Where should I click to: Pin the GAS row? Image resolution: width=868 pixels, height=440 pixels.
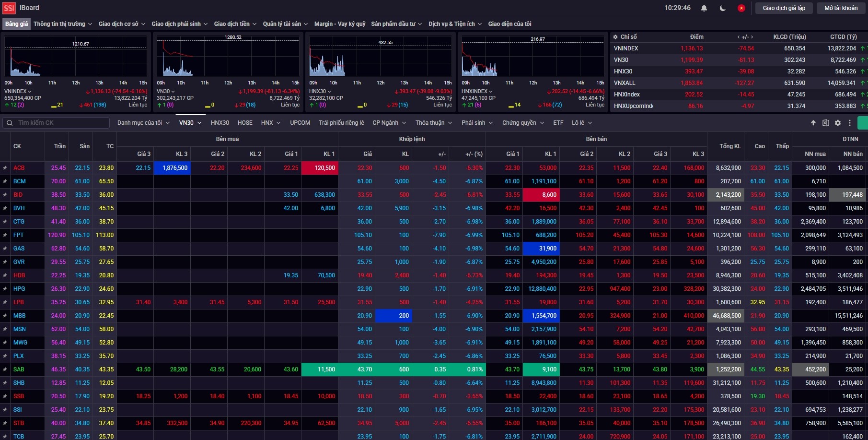[5, 249]
